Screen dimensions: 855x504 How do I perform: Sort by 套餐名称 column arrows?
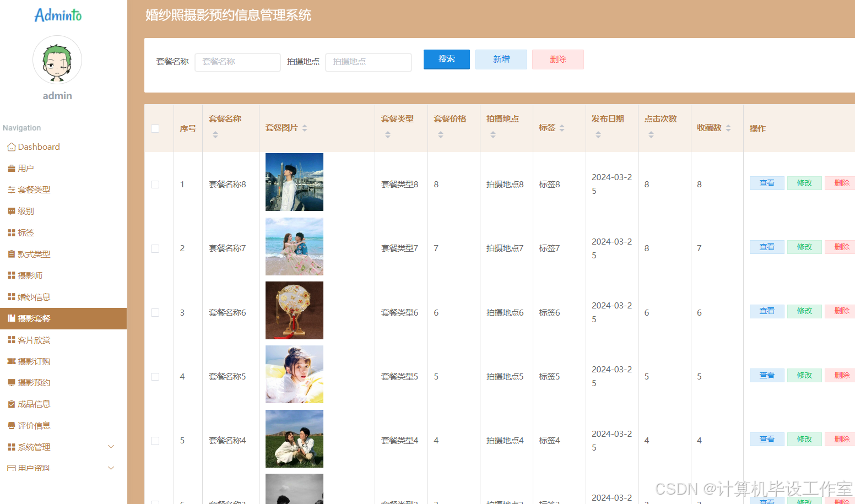215,134
